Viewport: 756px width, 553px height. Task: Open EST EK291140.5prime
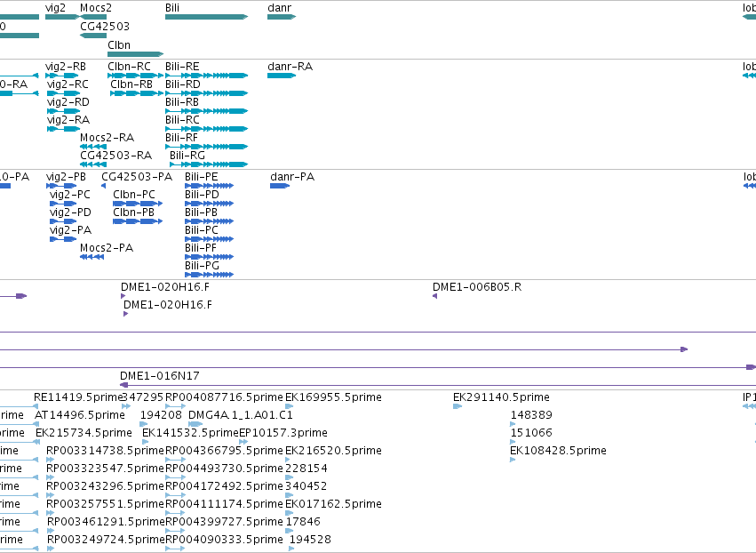501,397
